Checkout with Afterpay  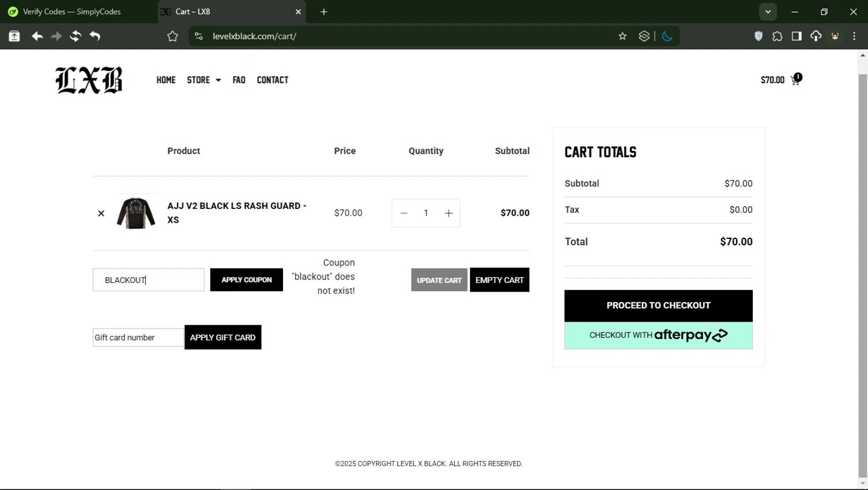click(x=659, y=336)
